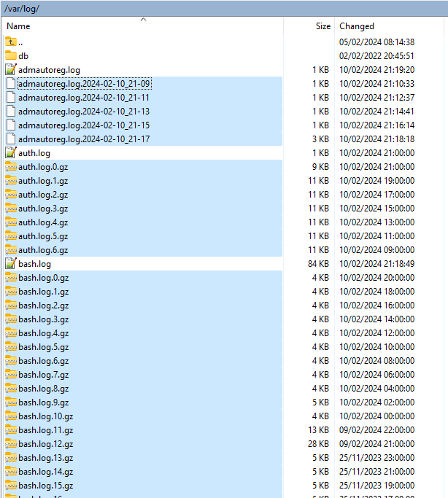Click the file icon of admautoreg.log.2024-02-10_21-17
Screen dimensions: 448x498
coord(10,139)
